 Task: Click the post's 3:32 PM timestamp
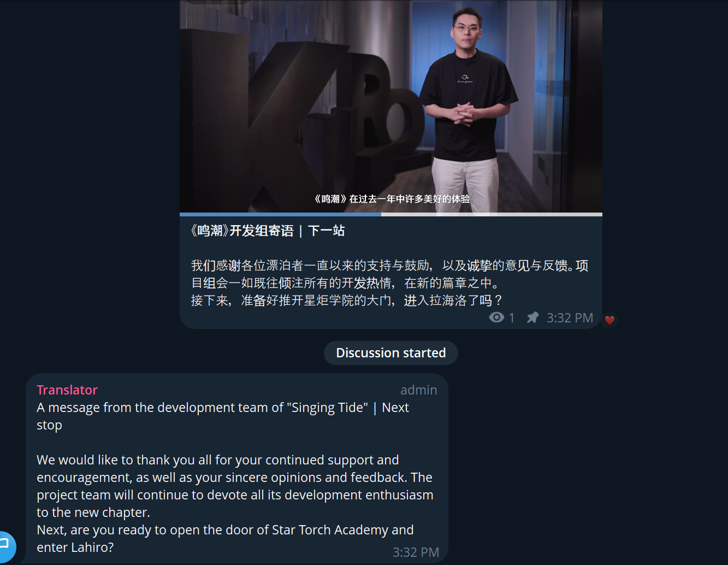point(570,318)
